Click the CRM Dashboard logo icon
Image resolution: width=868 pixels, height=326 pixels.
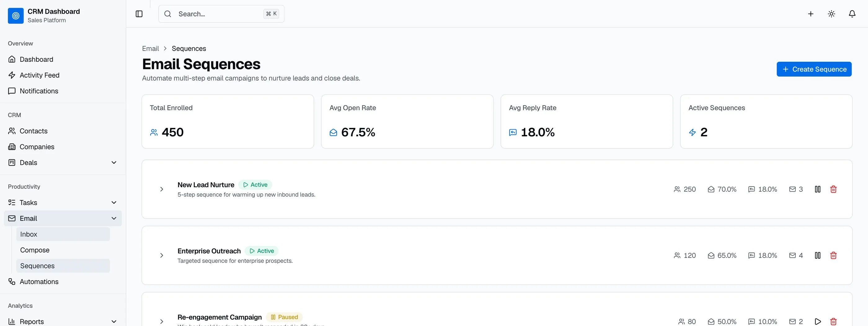click(x=15, y=16)
